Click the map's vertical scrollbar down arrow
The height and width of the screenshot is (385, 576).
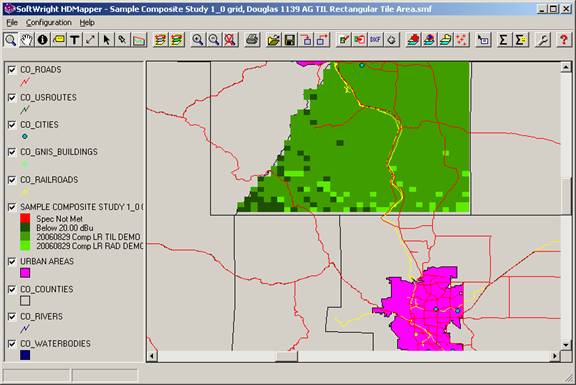click(566, 345)
